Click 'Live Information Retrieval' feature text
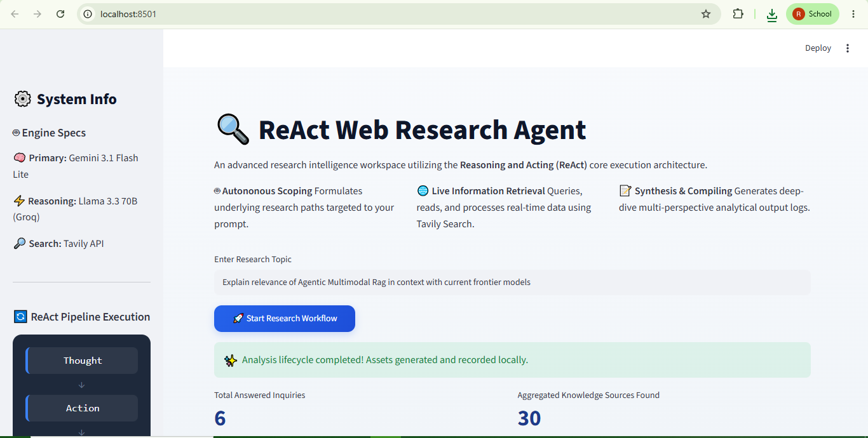Image resolution: width=868 pixels, height=438 pixels. point(489,191)
